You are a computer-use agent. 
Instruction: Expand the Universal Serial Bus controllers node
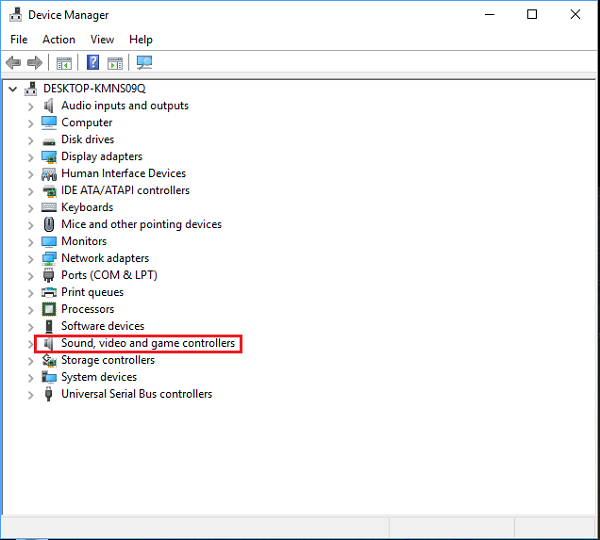(x=31, y=395)
